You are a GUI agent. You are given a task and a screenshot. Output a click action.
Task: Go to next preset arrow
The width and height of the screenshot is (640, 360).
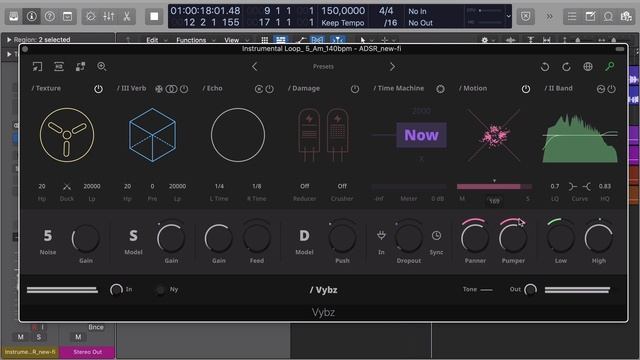click(x=392, y=67)
